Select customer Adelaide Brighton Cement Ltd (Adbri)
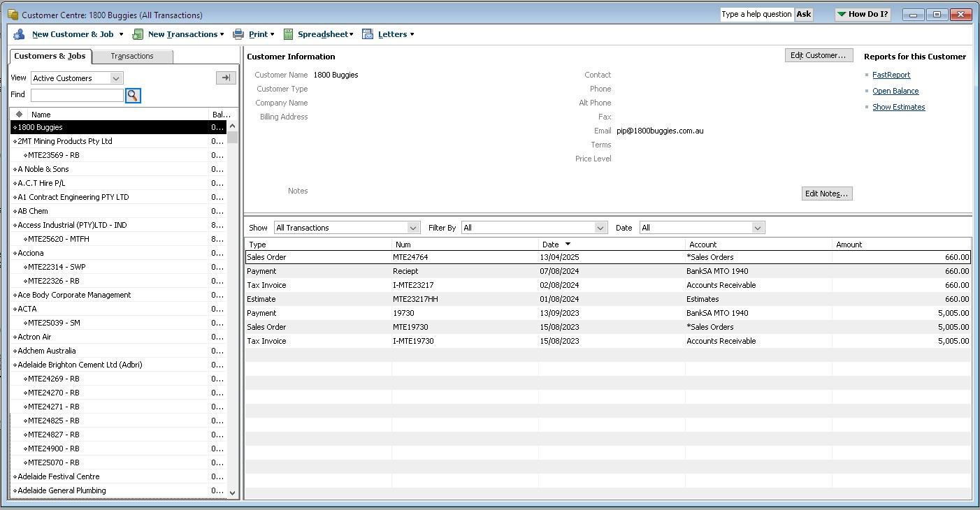The width and height of the screenshot is (980, 510). (118, 365)
